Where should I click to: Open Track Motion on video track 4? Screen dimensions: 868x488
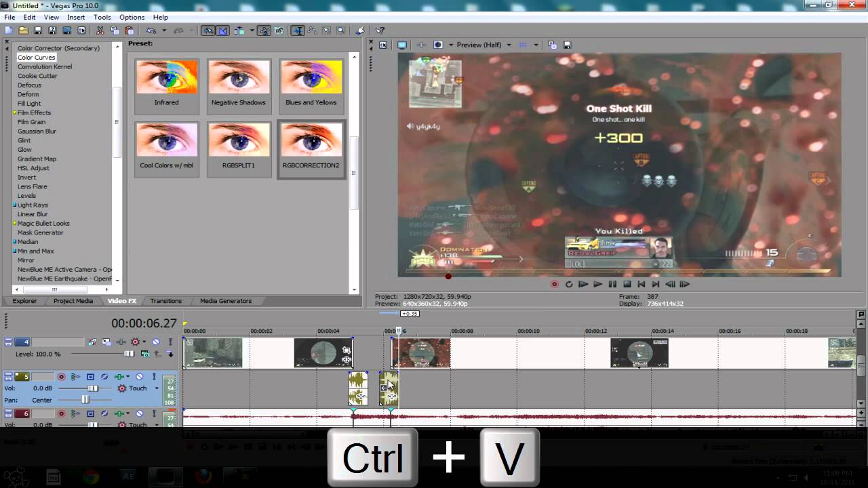tap(106, 342)
